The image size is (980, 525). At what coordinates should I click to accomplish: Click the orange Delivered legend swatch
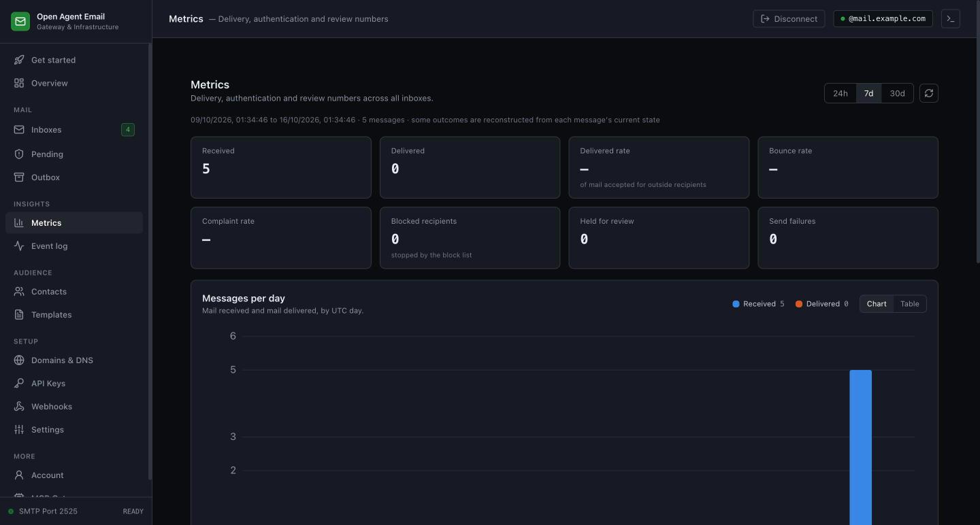click(799, 304)
